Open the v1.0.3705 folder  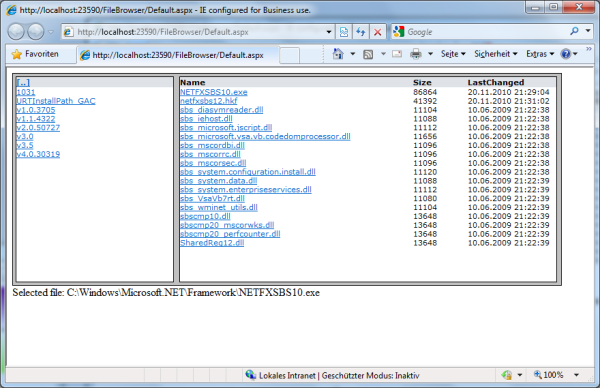(x=36, y=109)
